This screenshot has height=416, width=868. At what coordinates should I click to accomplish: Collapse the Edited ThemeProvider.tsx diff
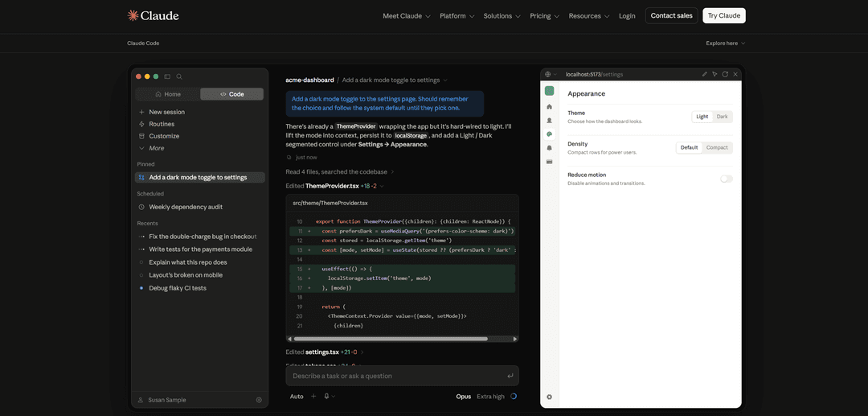[x=335, y=186]
